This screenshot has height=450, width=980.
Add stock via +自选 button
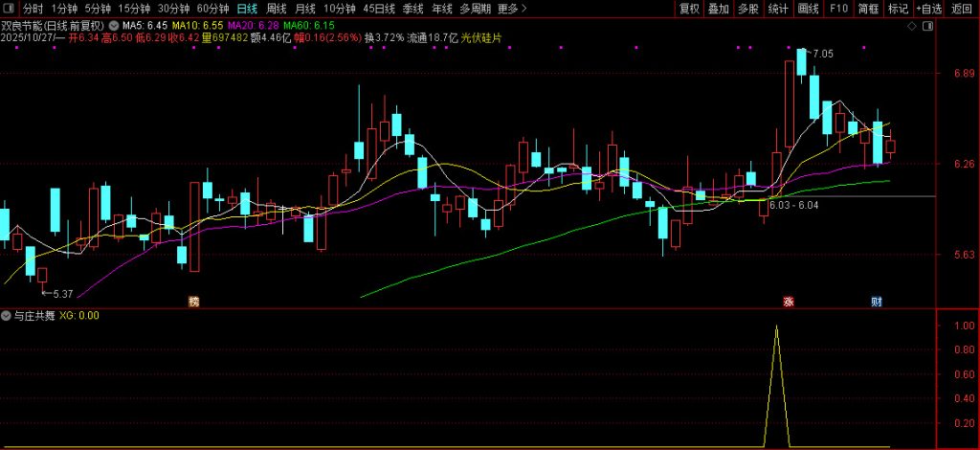928,9
